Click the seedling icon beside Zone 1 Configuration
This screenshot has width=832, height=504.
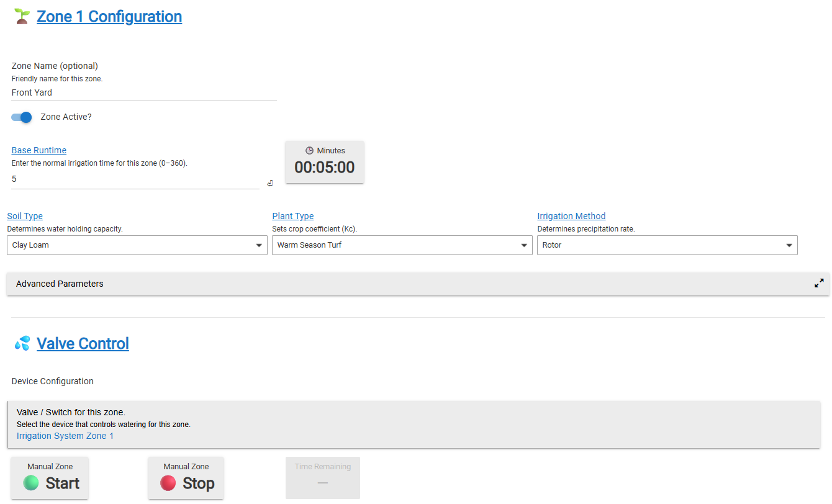pos(22,17)
